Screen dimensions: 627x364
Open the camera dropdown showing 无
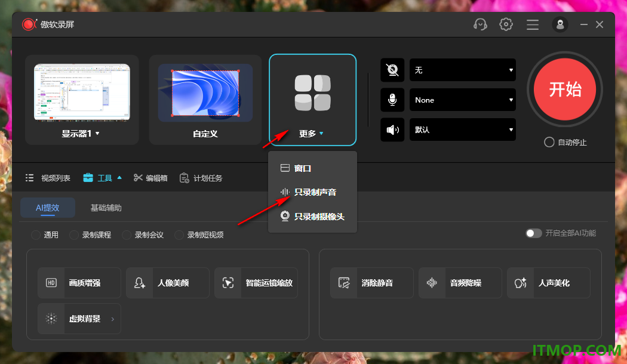pyautogui.click(x=463, y=70)
